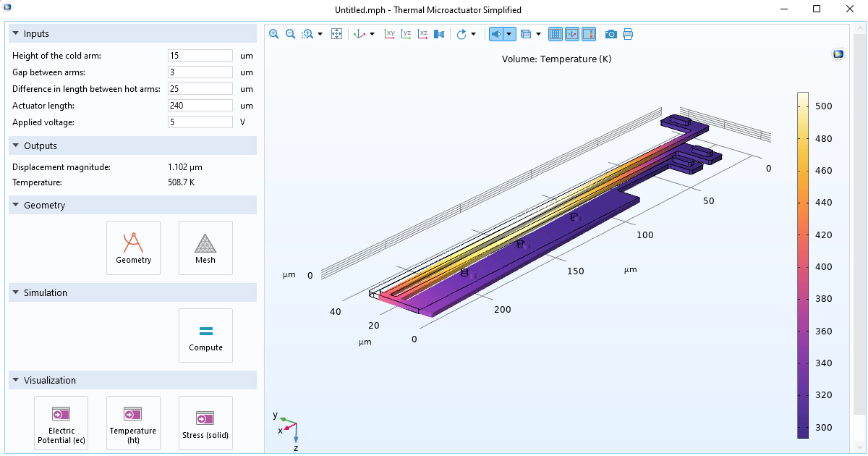
Task: Toggle the grid display button
Action: point(556,34)
